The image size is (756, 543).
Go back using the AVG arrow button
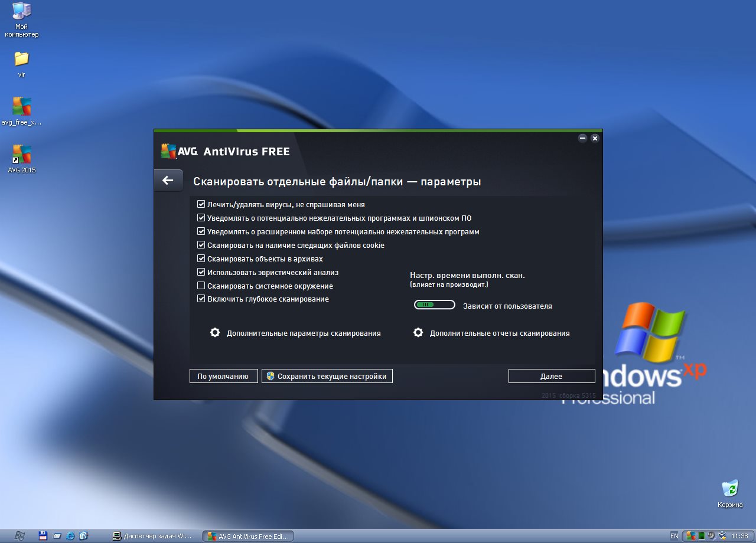click(168, 181)
